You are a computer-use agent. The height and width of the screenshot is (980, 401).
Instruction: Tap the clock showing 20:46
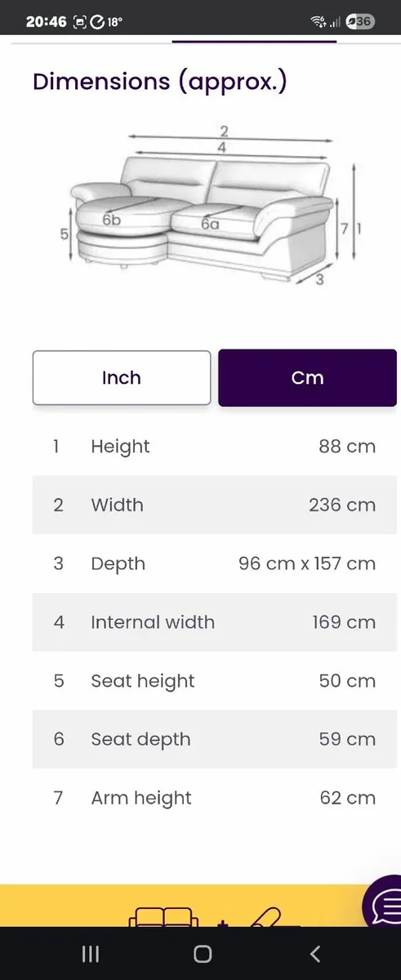point(46,22)
